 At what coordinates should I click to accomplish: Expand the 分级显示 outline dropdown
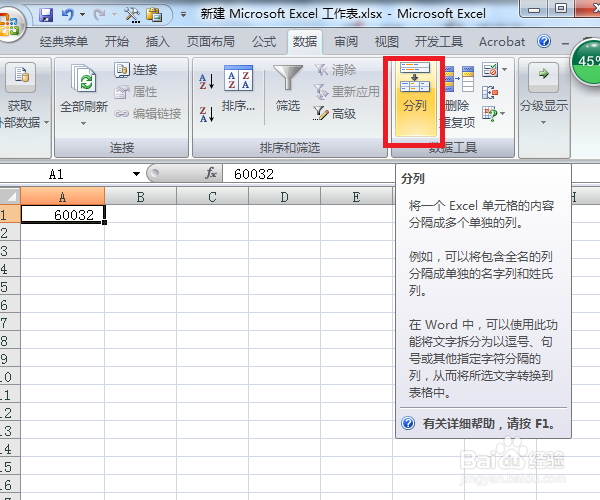(543, 123)
